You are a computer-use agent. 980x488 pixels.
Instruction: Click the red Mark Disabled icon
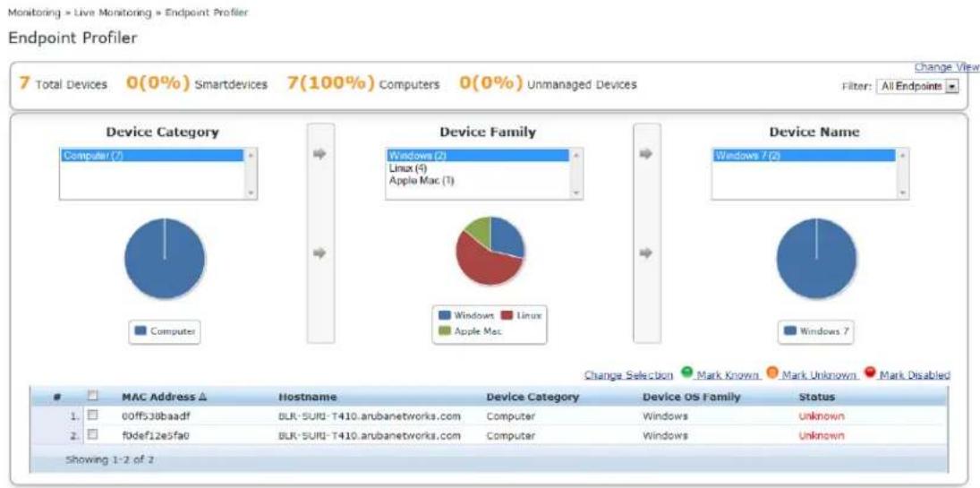[x=869, y=373]
